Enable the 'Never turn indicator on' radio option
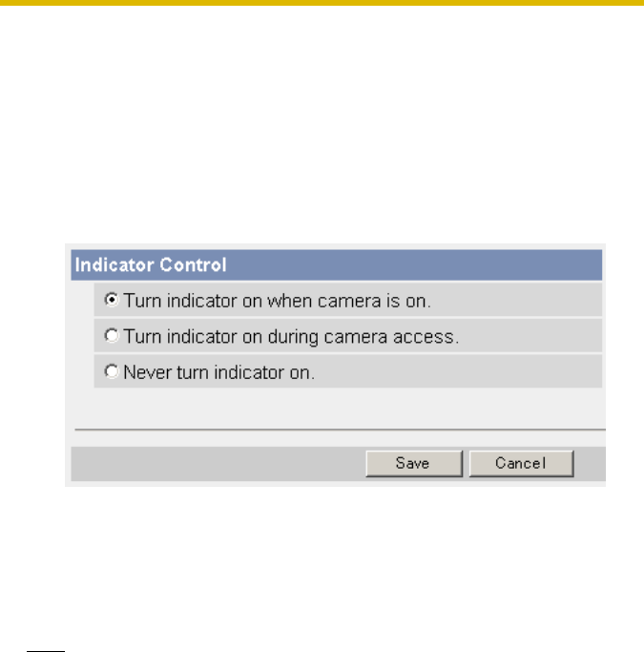Image resolution: width=644 pixels, height=652 pixels. [112, 371]
